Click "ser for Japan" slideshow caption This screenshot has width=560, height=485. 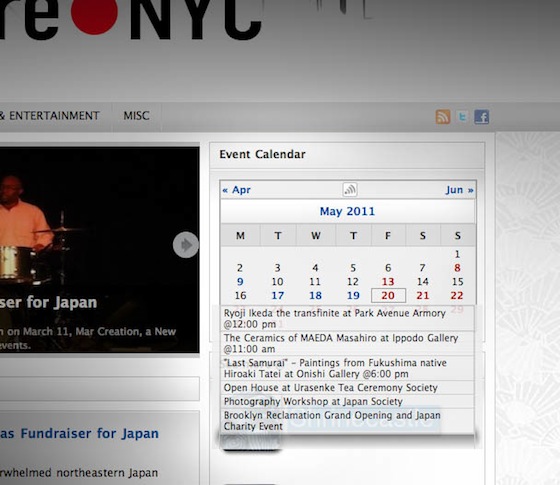tap(49, 302)
